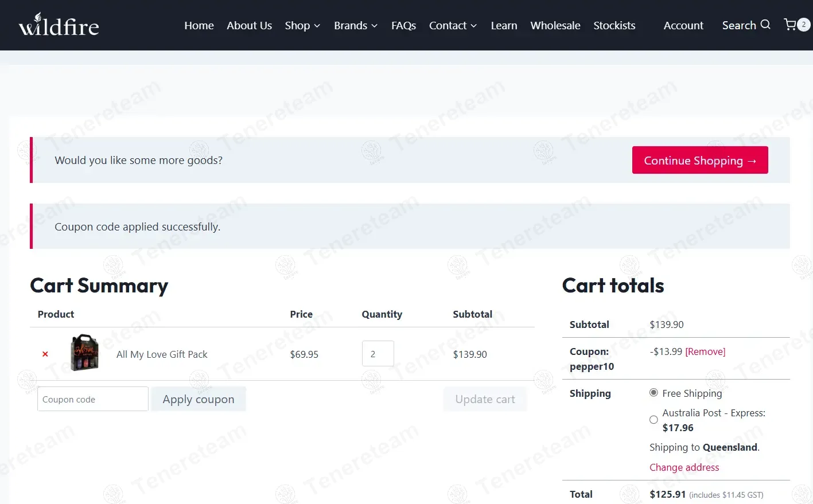Expand the Shop dropdown menu
This screenshot has height=504, width=813.
coord(302,25)
